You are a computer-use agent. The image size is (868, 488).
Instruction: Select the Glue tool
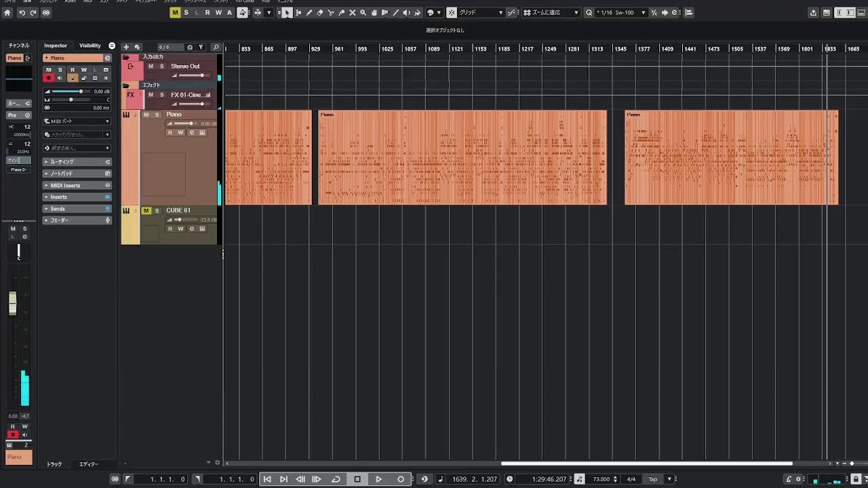click(342, 13)
